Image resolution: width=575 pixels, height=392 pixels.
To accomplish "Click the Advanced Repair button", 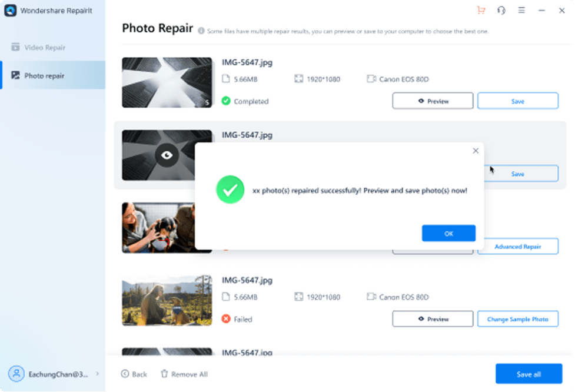I will click(517, 247).
